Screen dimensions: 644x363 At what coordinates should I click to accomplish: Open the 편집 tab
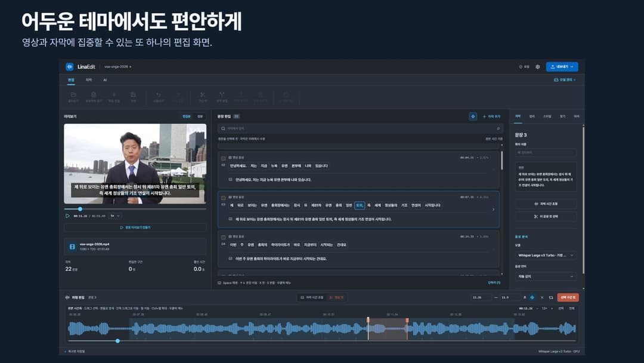coord(71,80)
